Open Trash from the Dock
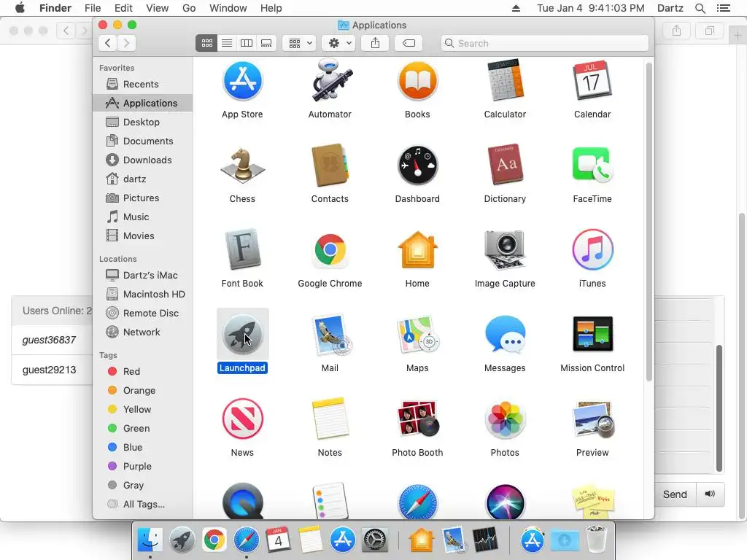 tap(596, 540)
